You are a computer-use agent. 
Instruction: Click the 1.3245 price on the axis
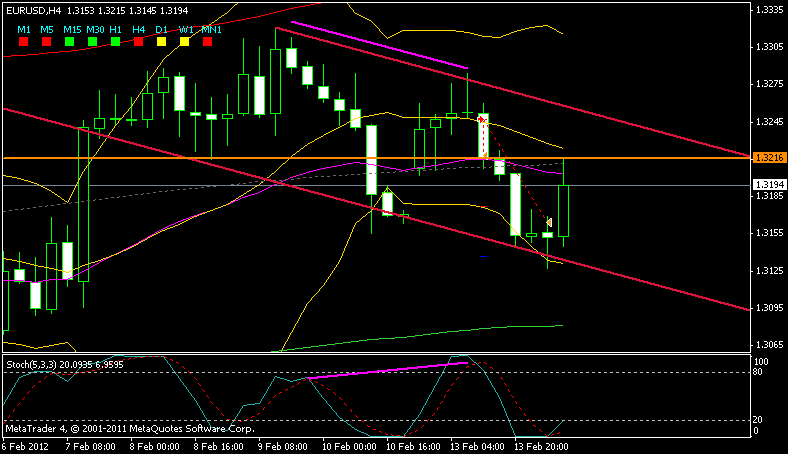(x=769, y=122)
